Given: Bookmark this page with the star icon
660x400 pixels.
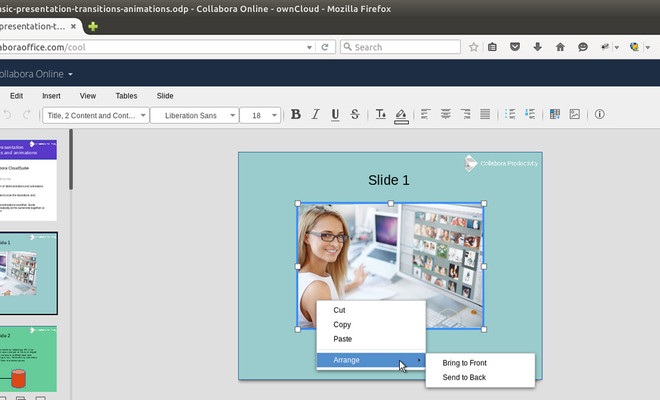Looking at the screenshot, I should [474, 47].
